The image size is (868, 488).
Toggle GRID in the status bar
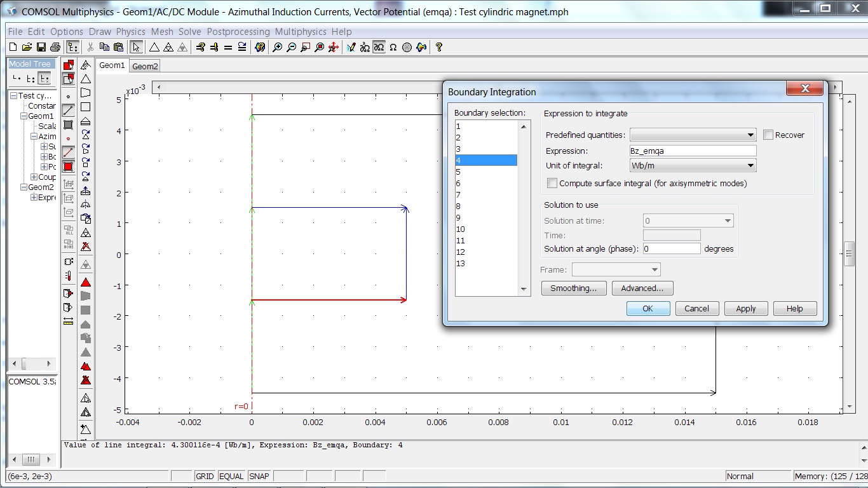point(205,476)
